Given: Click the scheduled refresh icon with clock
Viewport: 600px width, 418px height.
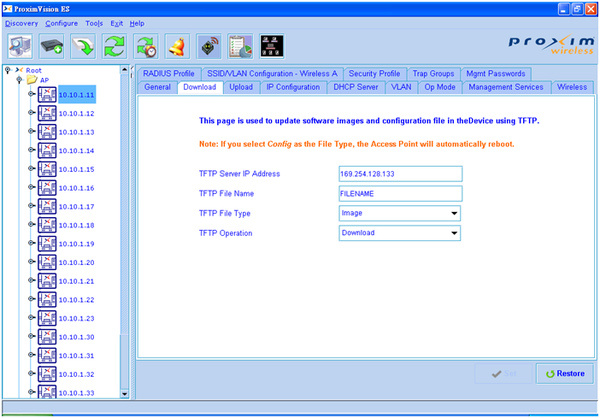Looking at the screenshot, I should 146,46.
